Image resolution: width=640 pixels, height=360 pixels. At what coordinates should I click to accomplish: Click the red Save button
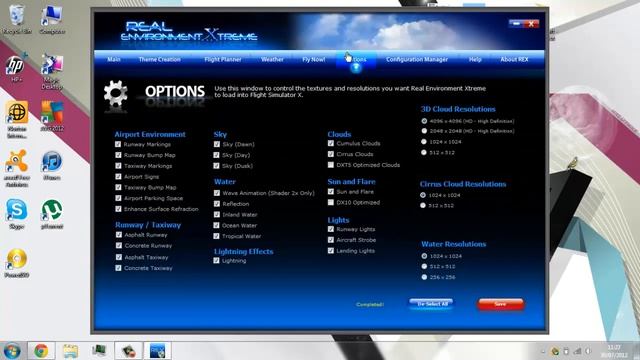coord(500,304)
